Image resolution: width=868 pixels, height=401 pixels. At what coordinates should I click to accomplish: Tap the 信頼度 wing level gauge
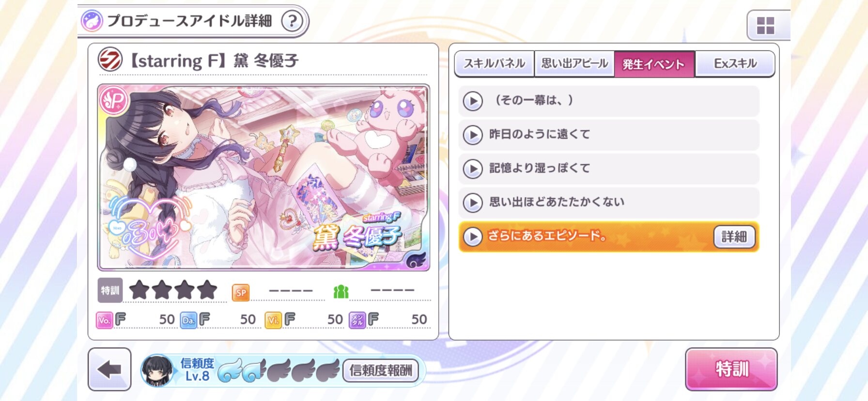click(x=279, y=370)
